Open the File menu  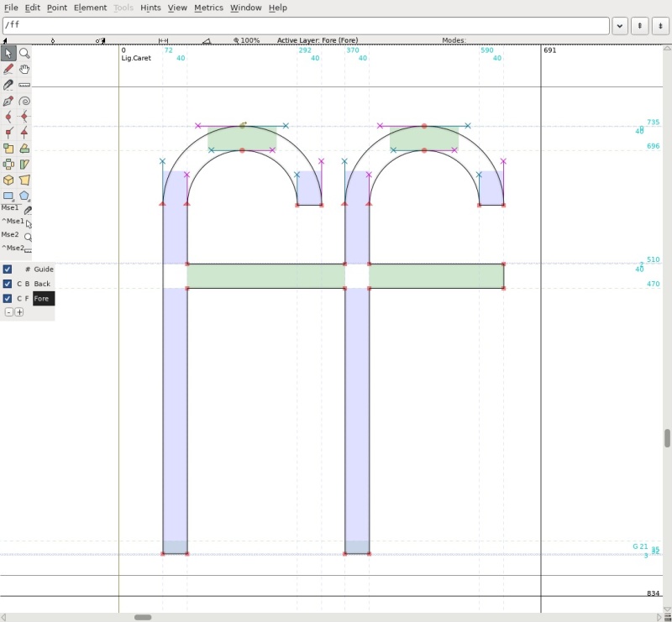[11, 8]
